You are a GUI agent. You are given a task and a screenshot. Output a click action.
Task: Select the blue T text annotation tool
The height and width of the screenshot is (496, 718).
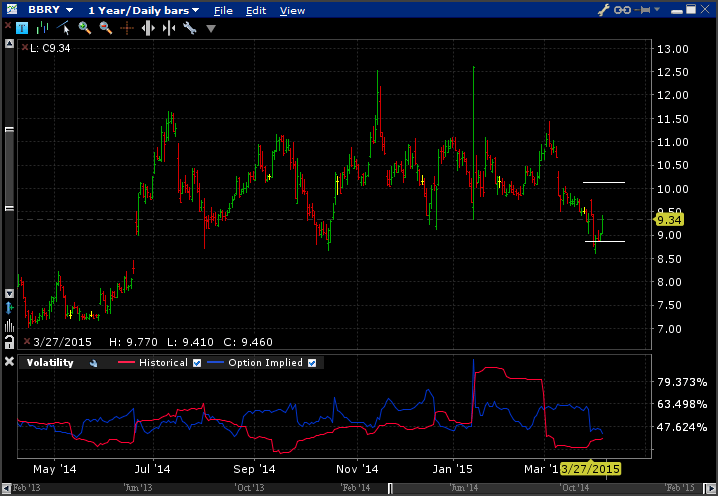(22, 28)
